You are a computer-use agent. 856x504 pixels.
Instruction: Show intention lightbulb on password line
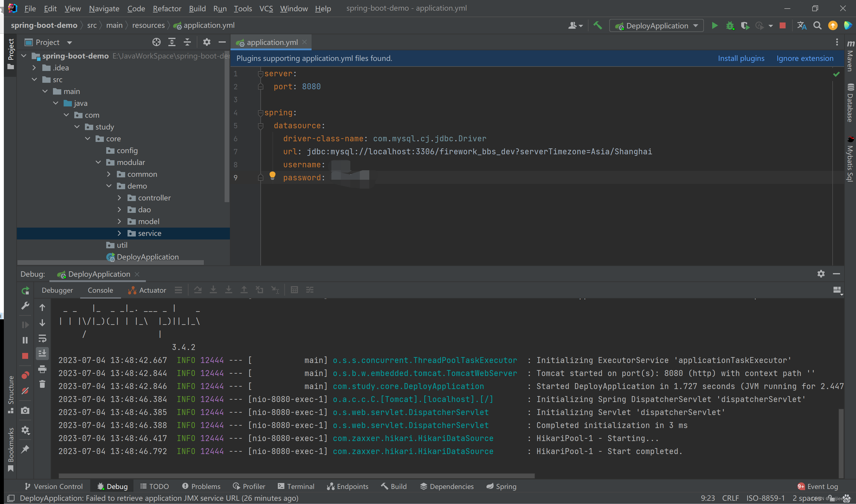[272, 176]
